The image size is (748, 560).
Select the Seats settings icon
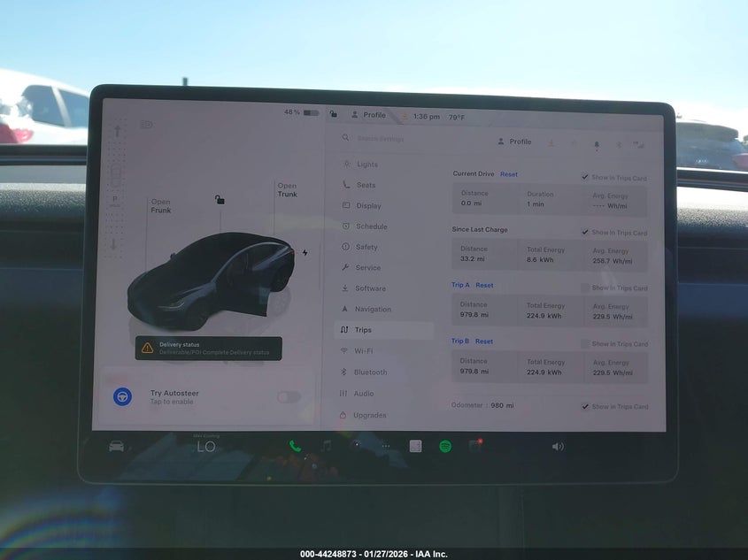tap(347, 185)
